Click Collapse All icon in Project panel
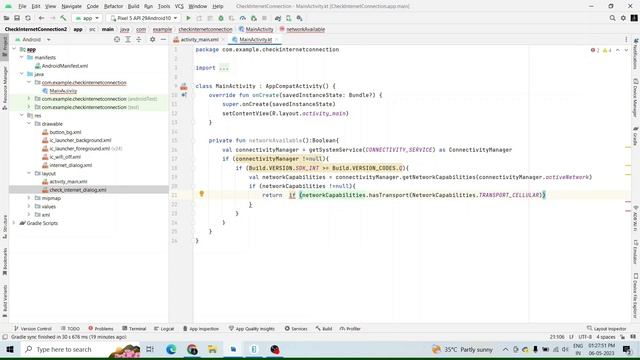The width and height of the screenshot is (640, 360). tap(139, 40)
